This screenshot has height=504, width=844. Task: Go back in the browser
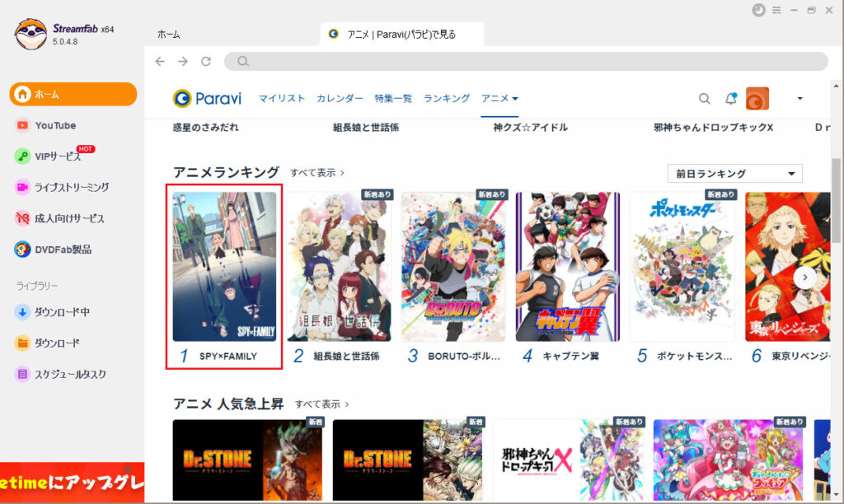pos(160,61)
